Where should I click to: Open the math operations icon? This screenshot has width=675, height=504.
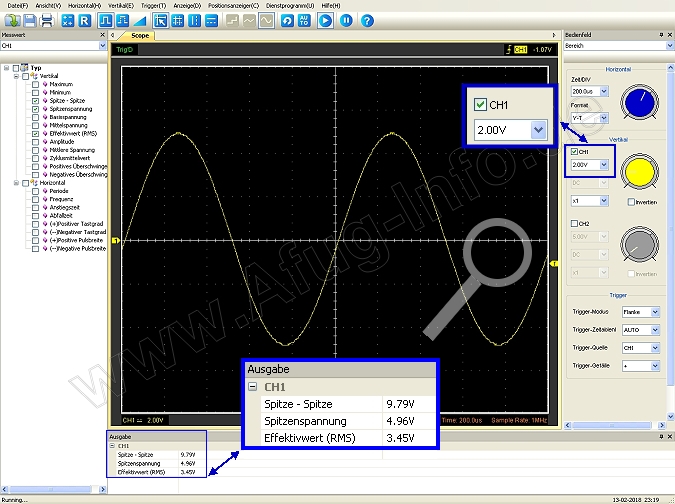(68, 21)
